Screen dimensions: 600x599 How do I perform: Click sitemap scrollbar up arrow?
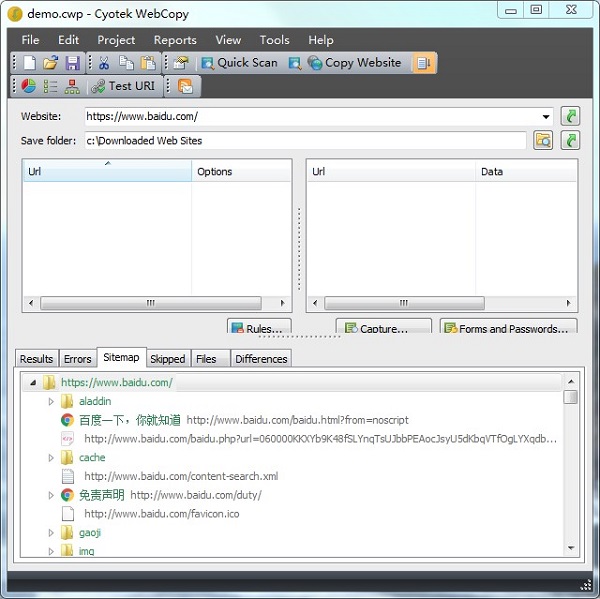click(571, 382)
